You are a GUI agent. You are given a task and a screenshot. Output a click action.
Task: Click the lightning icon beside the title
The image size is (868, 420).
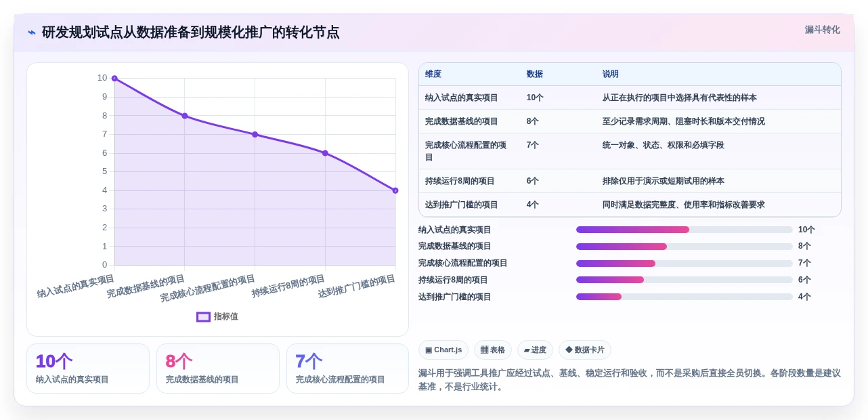point(32,33)
